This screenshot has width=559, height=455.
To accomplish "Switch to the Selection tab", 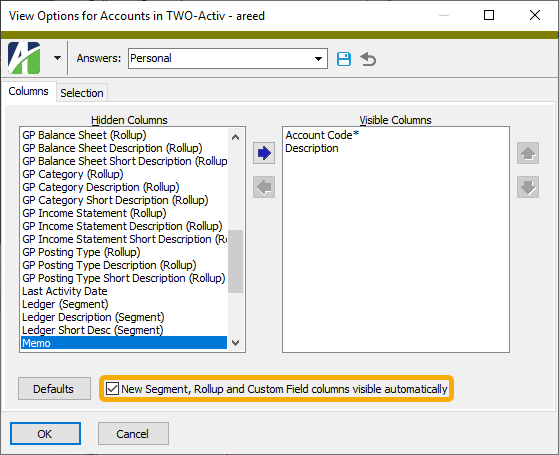I will coord(82,93).
